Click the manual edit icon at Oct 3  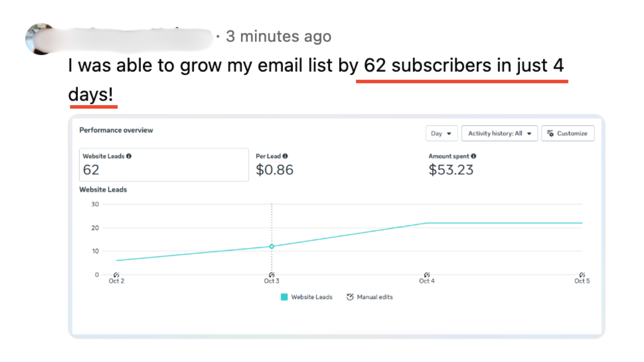(x=271, y=275)
